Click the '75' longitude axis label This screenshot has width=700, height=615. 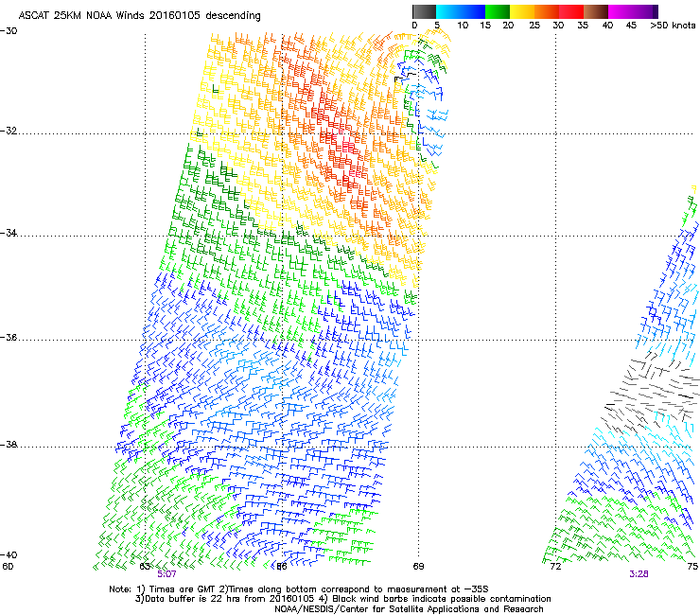(x=692, y=567)
